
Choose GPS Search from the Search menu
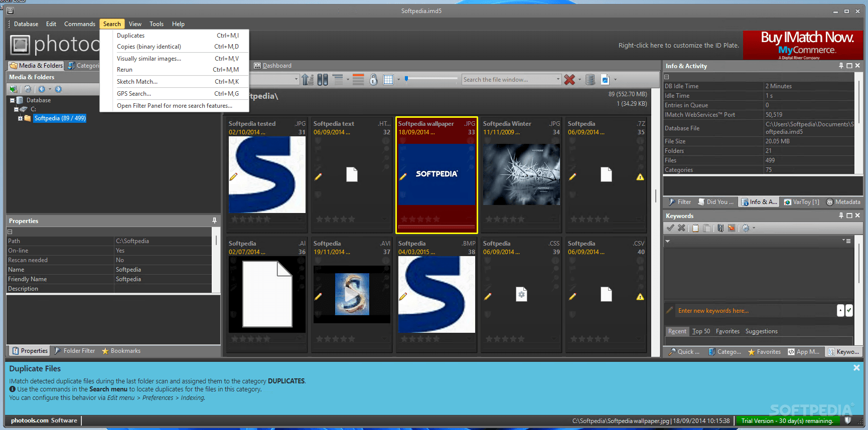tap(175, 94)
